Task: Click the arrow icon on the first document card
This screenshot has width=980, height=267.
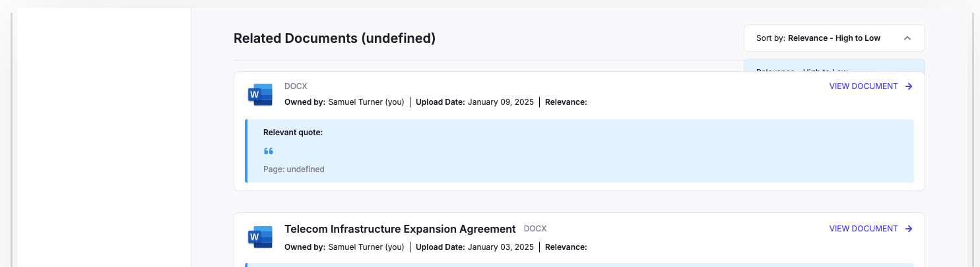Action: pyautogui.click(x=909, y=86)
